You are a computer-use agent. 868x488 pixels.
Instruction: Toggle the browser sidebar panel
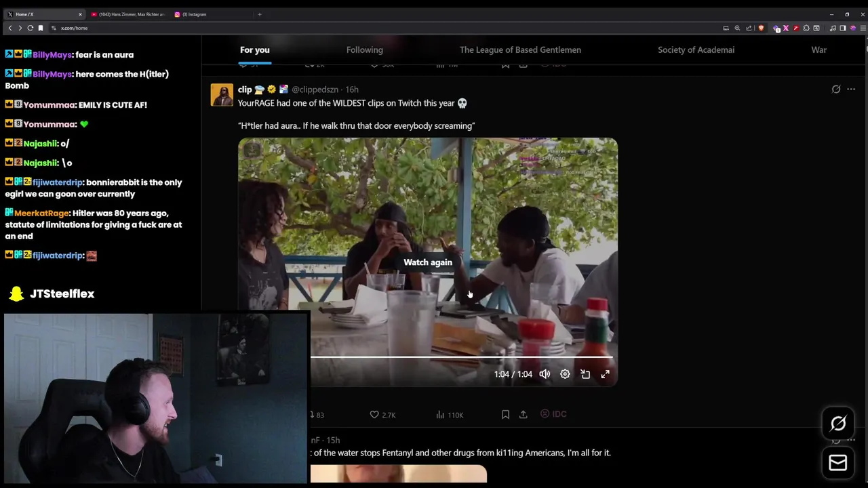[843, 28]
